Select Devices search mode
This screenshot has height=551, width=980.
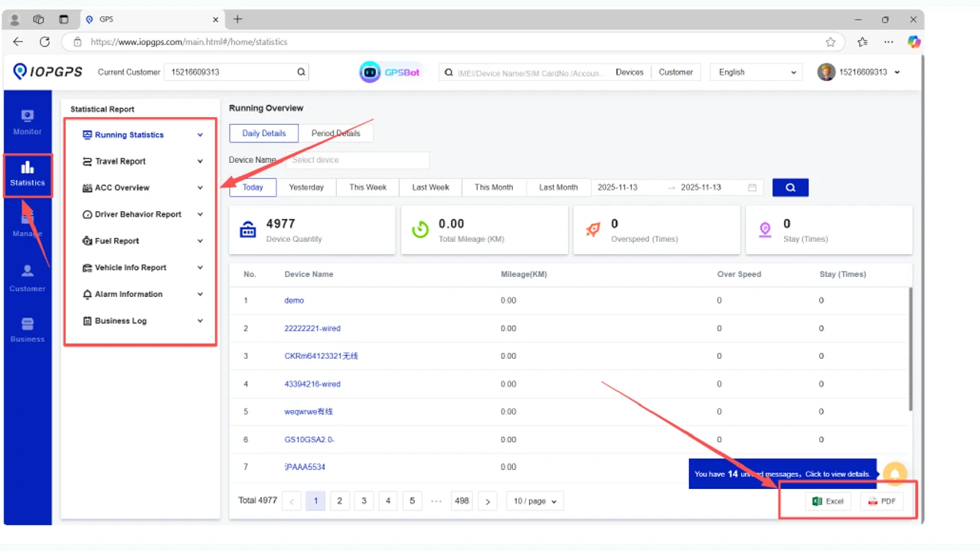pyautogui.click(x=629, y=72)
